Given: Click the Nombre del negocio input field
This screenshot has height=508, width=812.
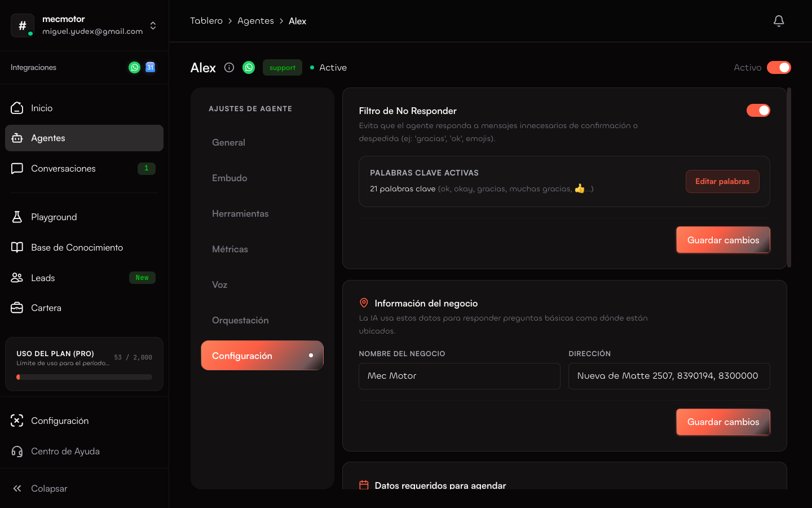Looking at the screenshot, I should point(459,376).
